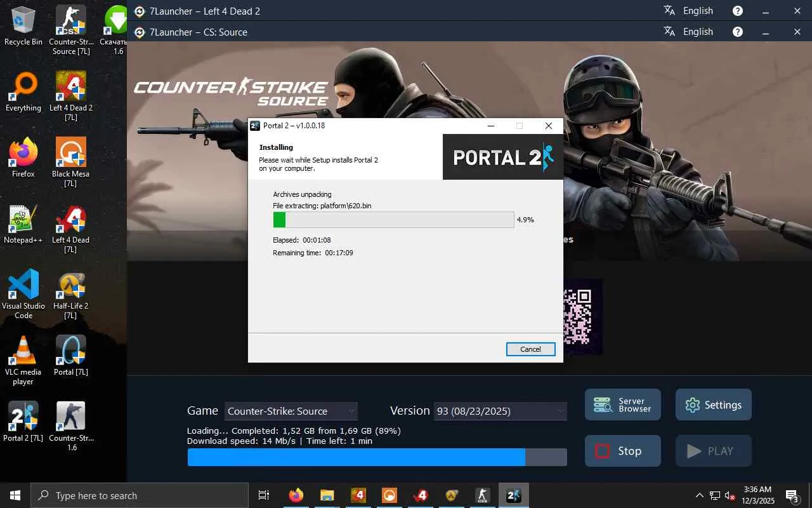The image size is (812, 508).
Task: Open the Server Browser in the launcher
Action: click(623, 404)
